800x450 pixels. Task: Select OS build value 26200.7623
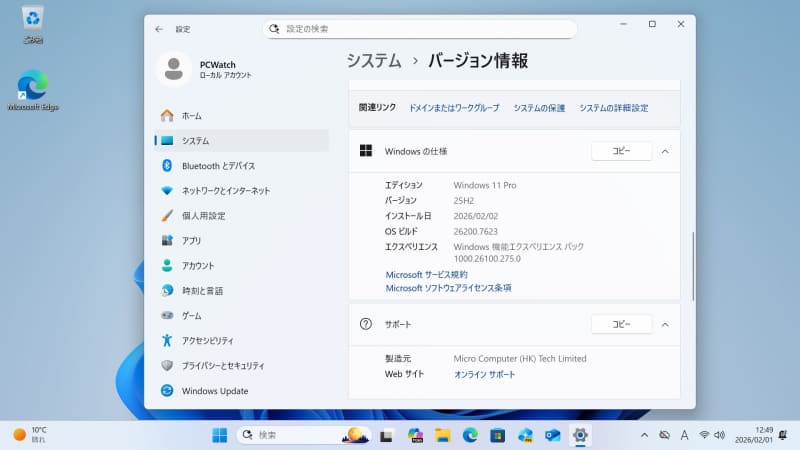476,232
